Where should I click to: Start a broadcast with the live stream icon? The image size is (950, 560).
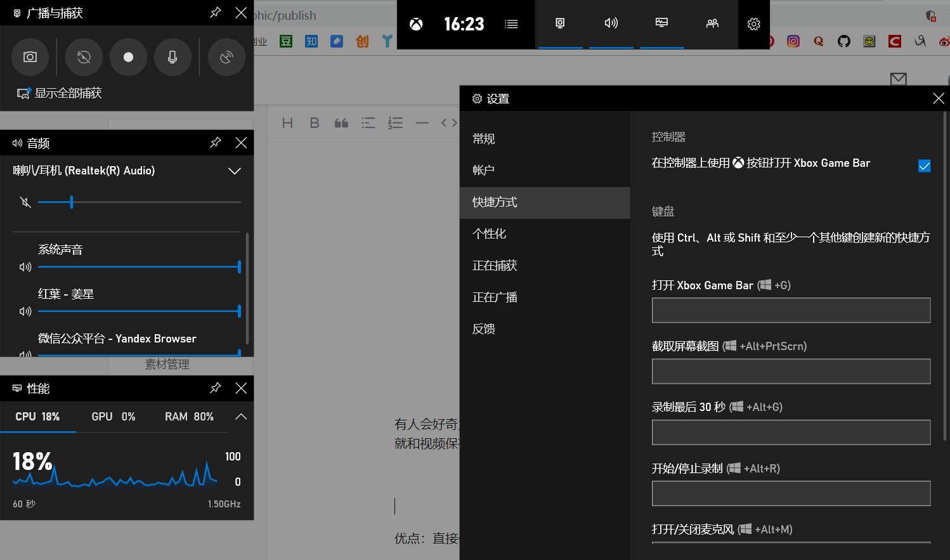[226, 57]
